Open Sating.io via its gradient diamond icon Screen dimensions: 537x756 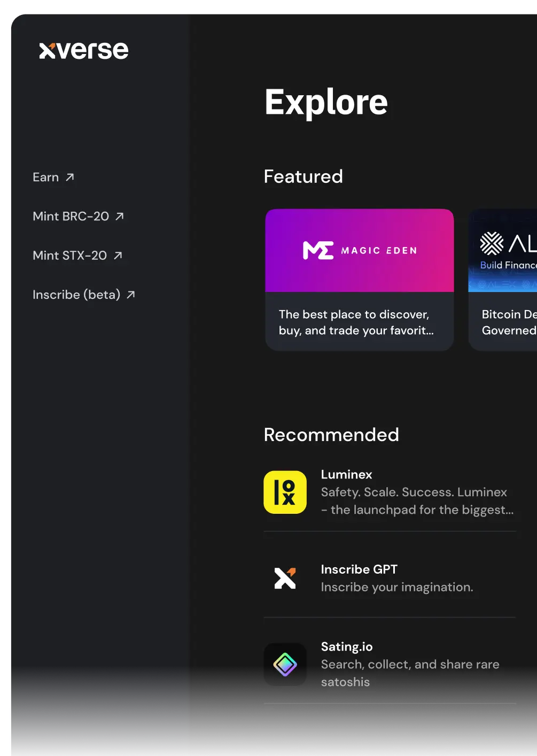(285, 665)
